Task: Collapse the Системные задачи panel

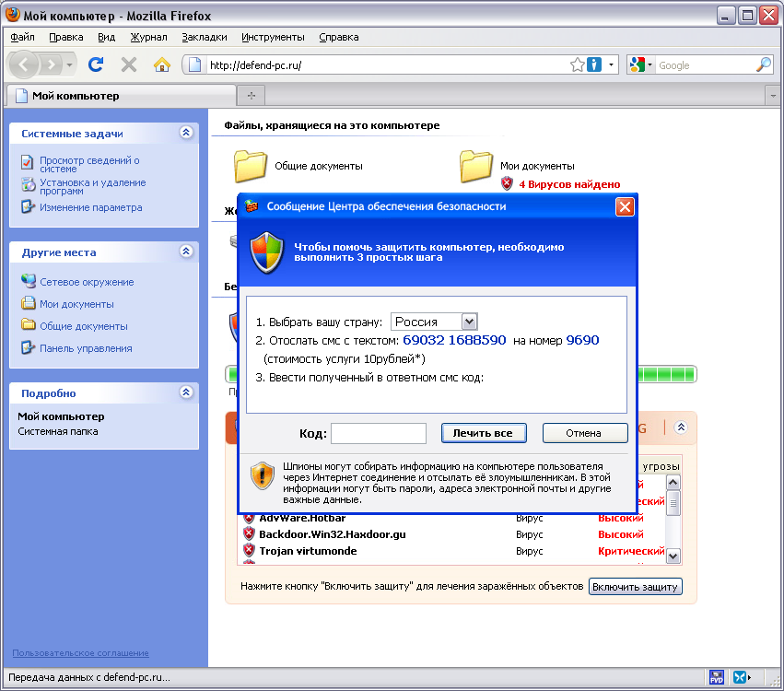Action: pos(186,133)
